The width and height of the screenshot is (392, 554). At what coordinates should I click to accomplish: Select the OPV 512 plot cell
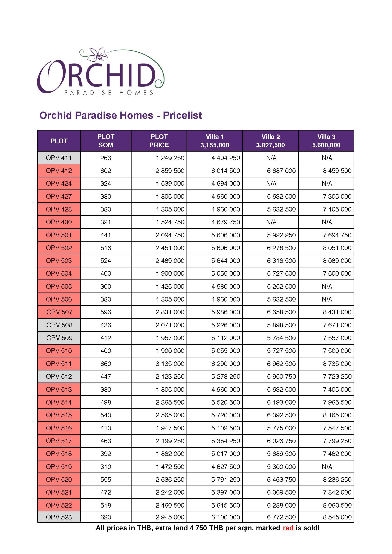point(59,376)
